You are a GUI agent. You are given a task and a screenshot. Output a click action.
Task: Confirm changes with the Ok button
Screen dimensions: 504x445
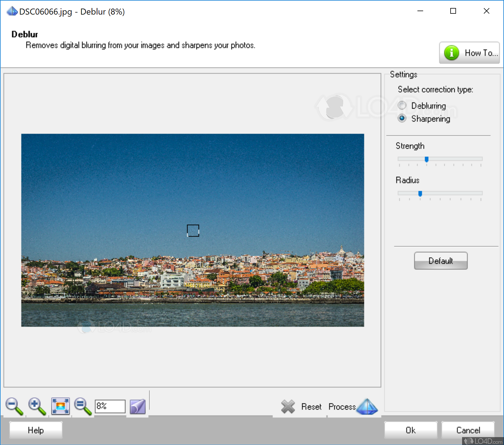coord(411,430)
